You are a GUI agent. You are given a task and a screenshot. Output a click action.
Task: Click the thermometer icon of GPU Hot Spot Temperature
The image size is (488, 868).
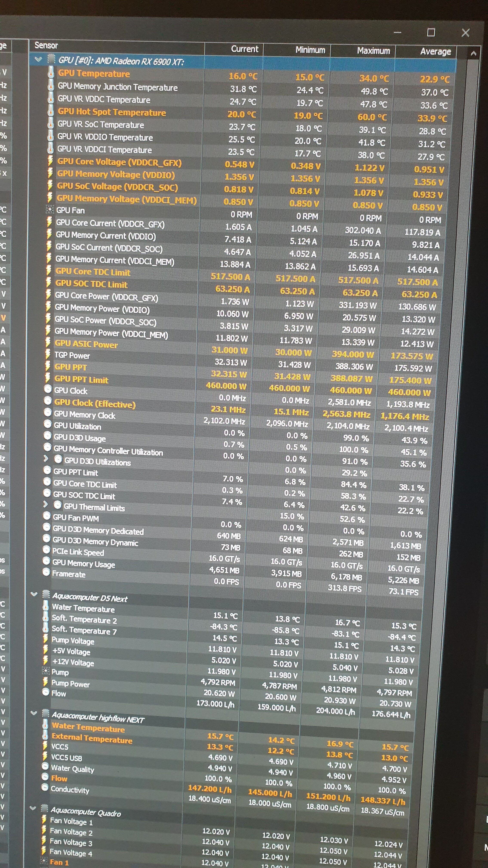pyautogui.click(x=51, y=110)
